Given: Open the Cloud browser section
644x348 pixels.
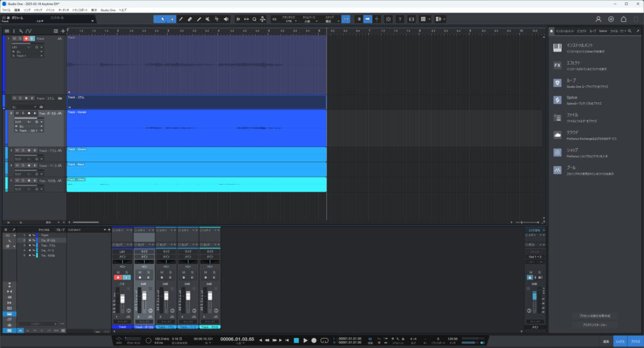Looking at the screenshot, I should tap(557, 135).
